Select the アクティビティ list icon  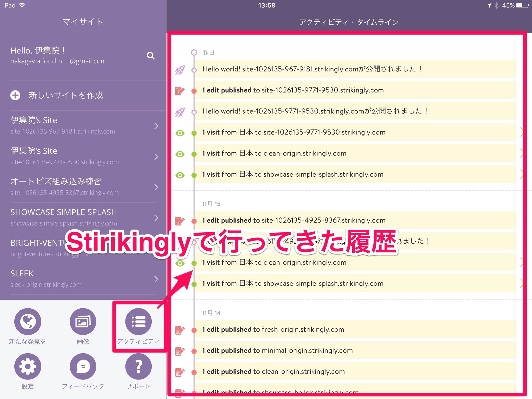coord(138,322)
